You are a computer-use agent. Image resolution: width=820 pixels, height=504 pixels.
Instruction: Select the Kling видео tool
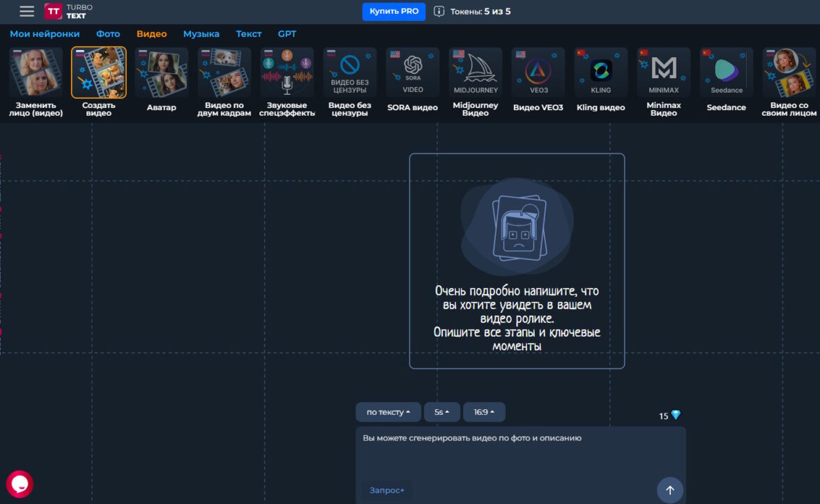(600, 80)
